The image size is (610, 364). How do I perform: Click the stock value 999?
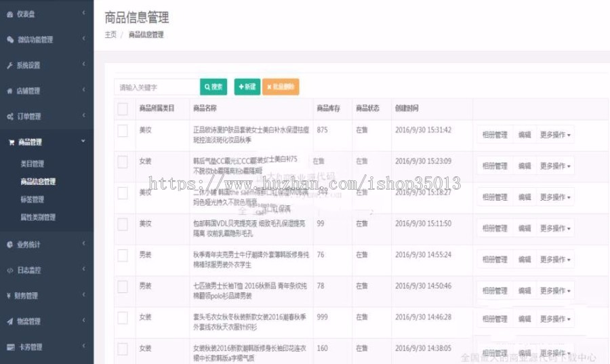coord(322,317)
